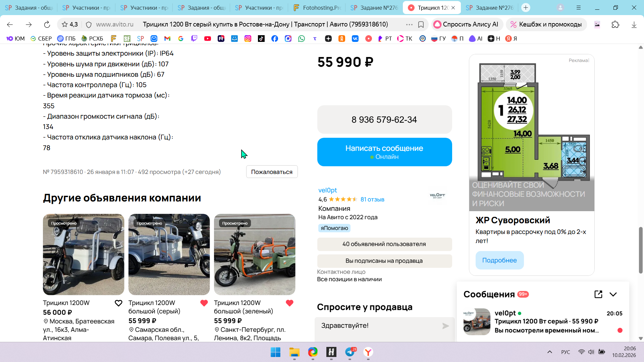This screenshot has width=644, height=362.
Task: Open messages panel in new window icon
Action: (x=598, y=294)
